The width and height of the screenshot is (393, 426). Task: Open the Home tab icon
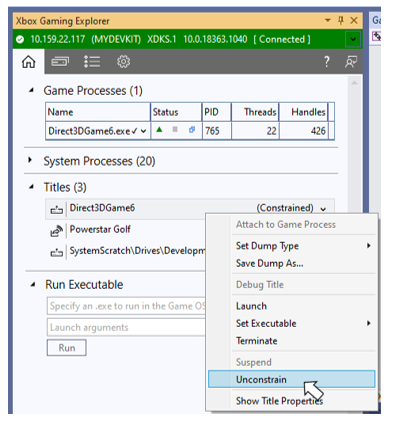pyautogui.click(x=29, y=62)
